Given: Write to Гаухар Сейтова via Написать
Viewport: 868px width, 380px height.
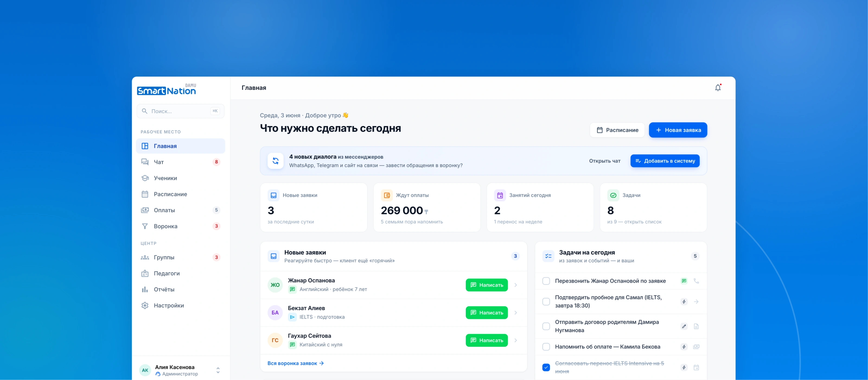Looking at the screenshot, I should point(487,340).
